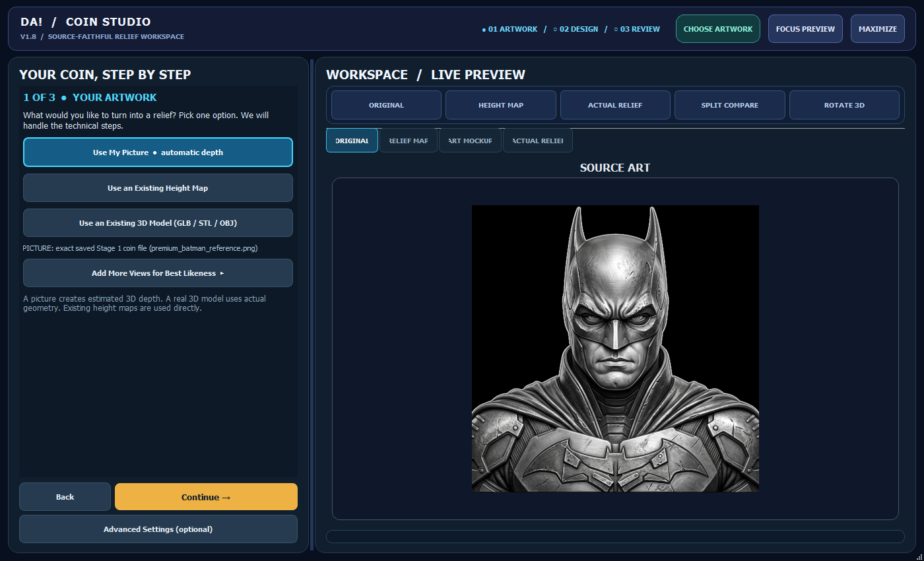Viewport: 924px width, 561px height.
Task: Go Back to previous step
Action: [65, 497]
